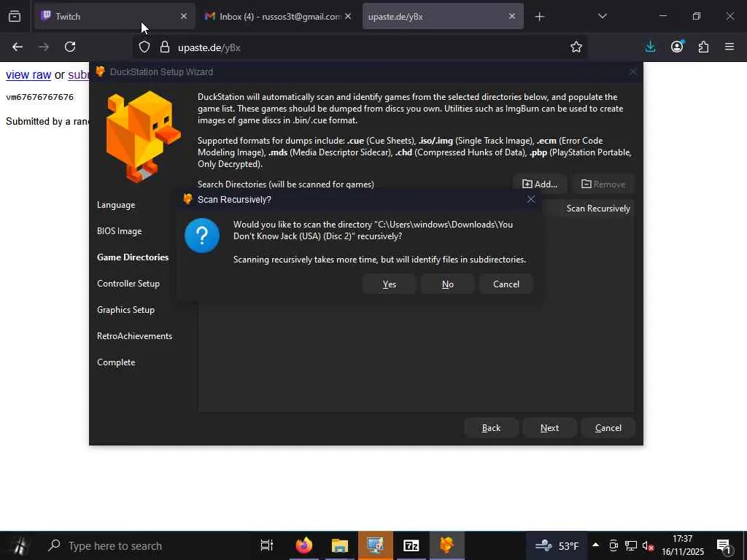Open the Firefox account icon
747x560 pixels.
click(x=677, y=47)
